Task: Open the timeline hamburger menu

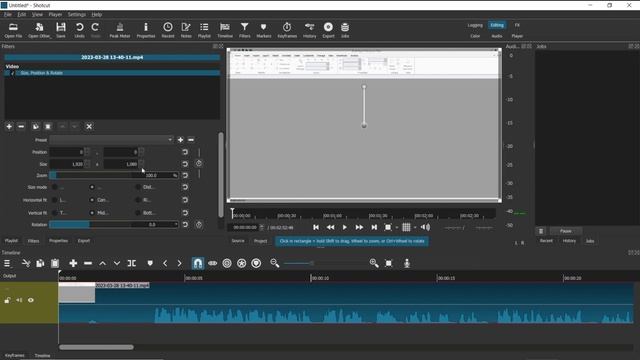Action: point(7,263)
